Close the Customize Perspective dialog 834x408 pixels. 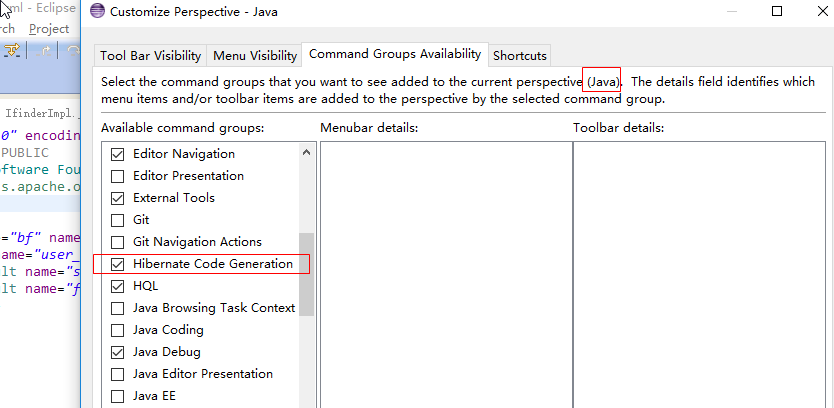[822, 11]
